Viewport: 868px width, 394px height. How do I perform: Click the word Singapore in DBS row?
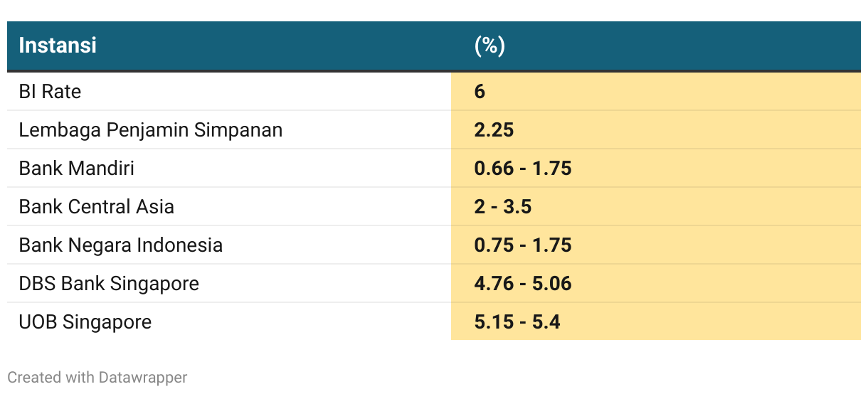pos(154,284)
